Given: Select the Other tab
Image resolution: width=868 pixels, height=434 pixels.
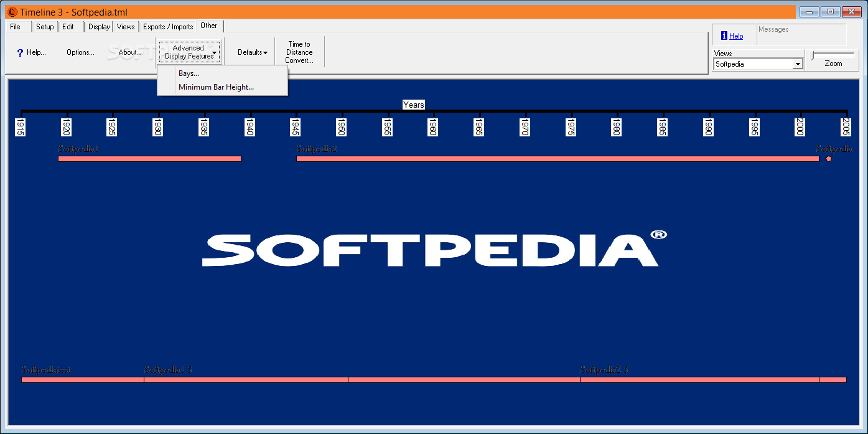Looking at the screenshot, I should 209,26.
